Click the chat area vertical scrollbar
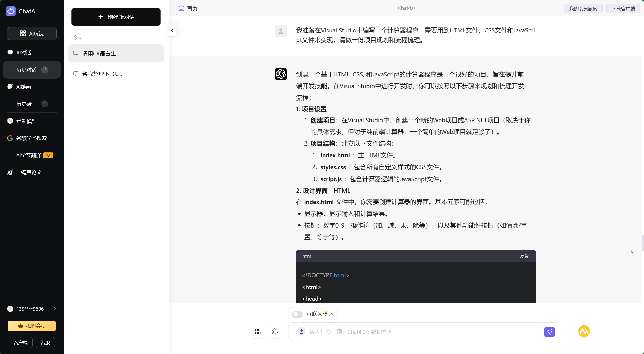Viewport: 644px width, 354px height. click(x=643, y=243)
